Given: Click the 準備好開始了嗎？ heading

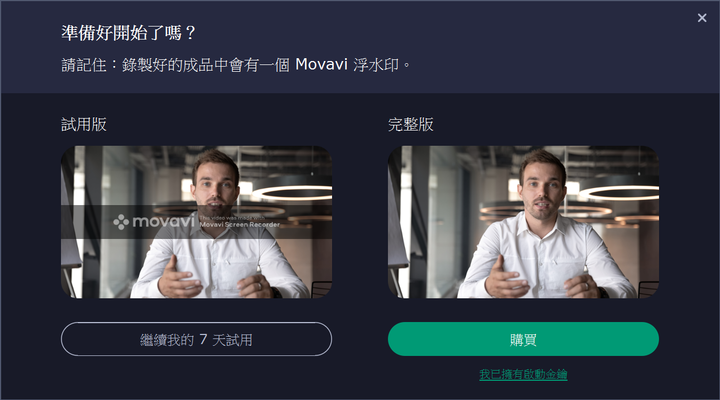Looking at the screenshot, I should point(129,33).
